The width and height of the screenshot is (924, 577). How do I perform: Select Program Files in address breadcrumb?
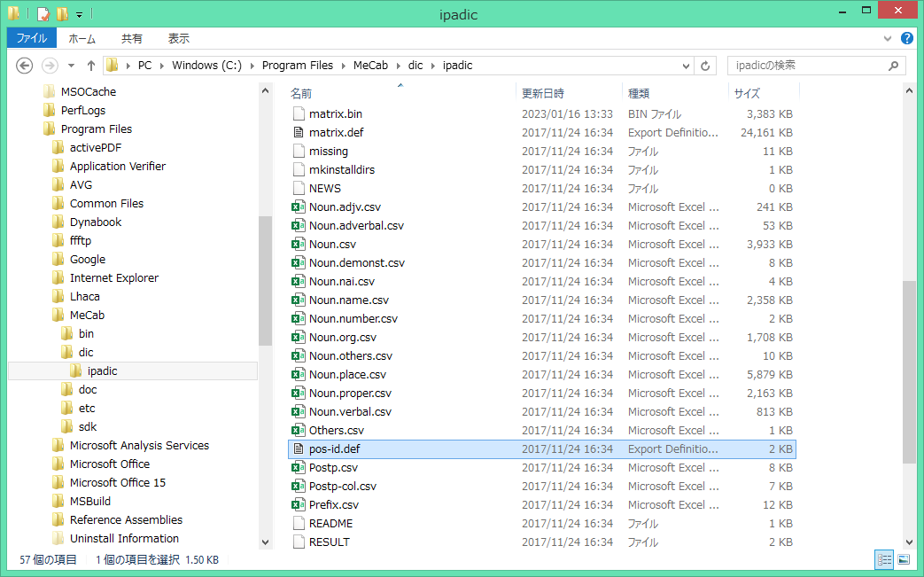coord(298,66)
